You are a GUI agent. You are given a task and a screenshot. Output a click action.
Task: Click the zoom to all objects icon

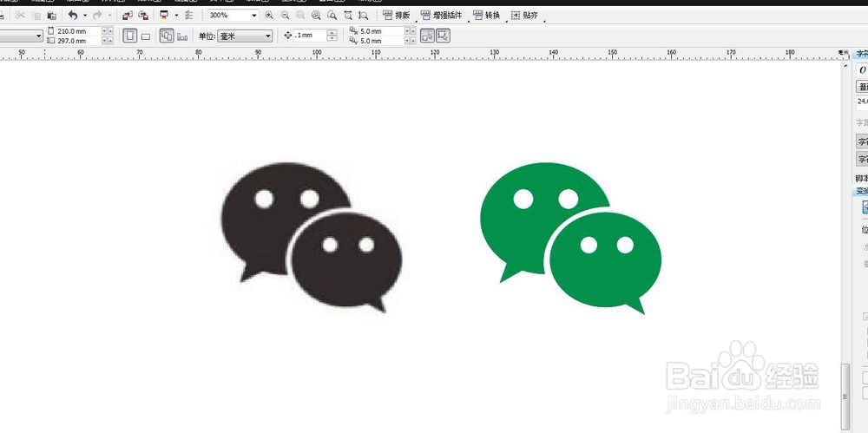tap(316, 15)
